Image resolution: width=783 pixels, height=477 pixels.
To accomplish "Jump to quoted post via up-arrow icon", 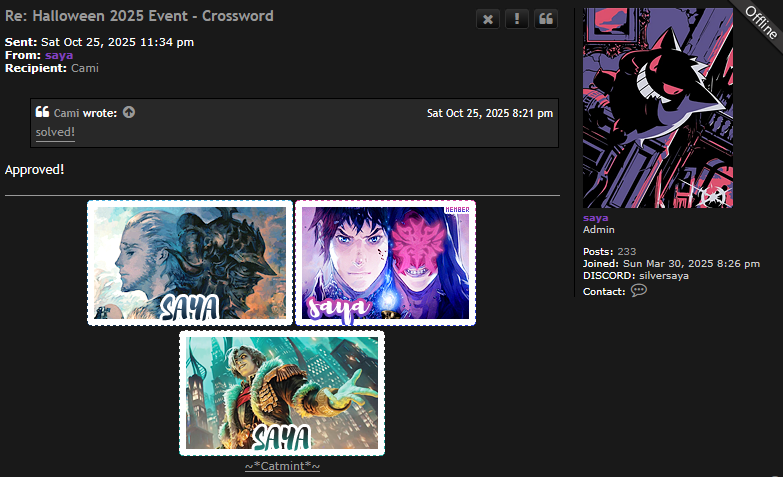I will click(x=129, y=112).
